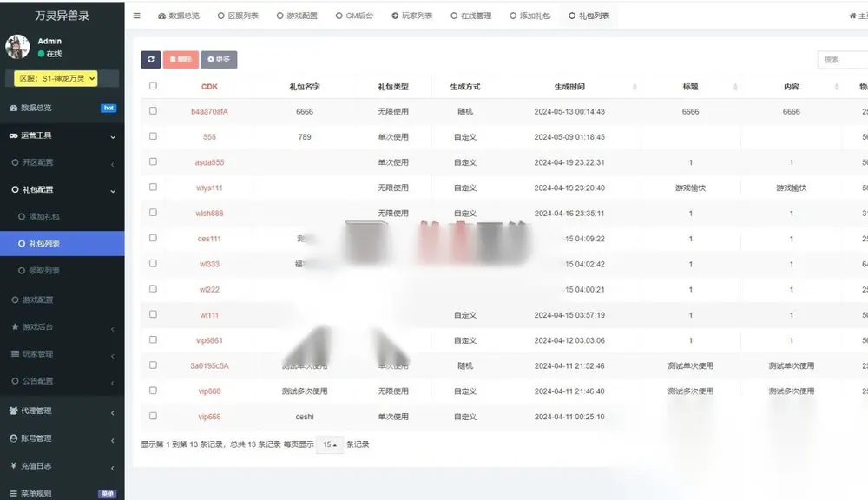The width and height of the screenshot is (868, 500).
Task: Expand the 公告配置 sidebar item
Action: tap(62, 381)
